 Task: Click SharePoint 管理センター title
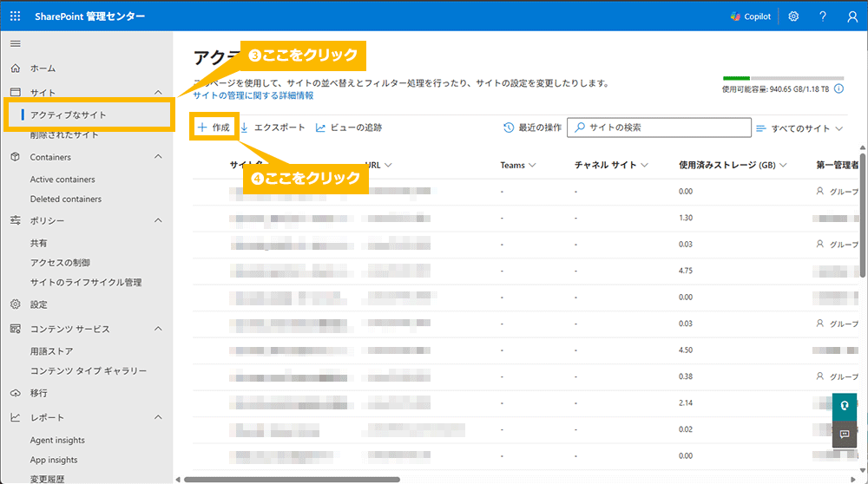[89, 16]
